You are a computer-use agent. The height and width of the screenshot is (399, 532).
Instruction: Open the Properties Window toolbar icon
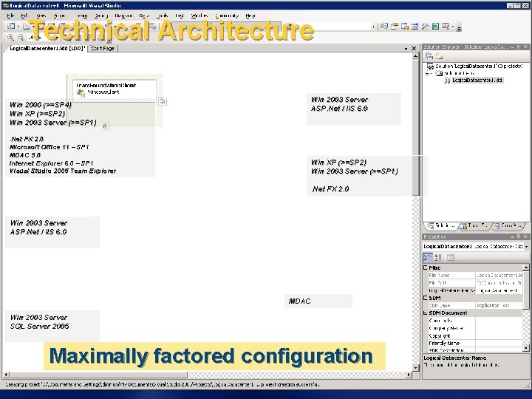coord(395,27)
